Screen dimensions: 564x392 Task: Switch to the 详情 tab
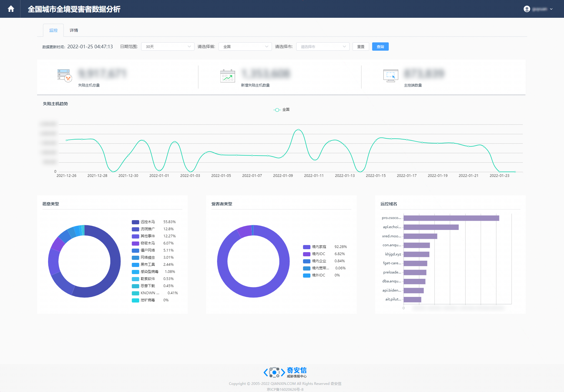[x=74, y=30]
